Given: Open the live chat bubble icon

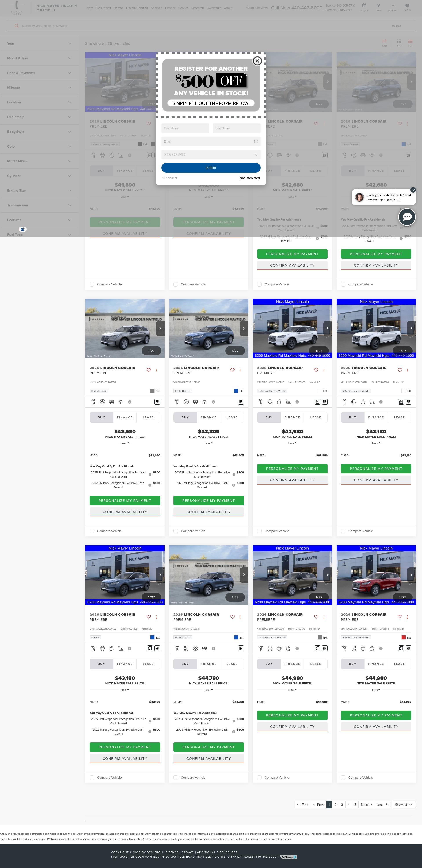Looking at the screenshot, I should pos(407,217).
